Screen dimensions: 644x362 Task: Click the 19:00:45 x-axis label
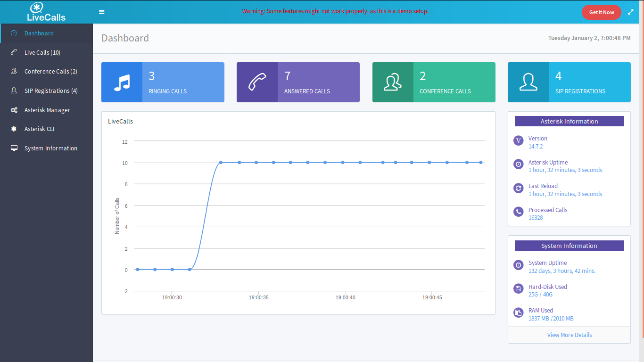pyautogui.click(x=432, y=298)
